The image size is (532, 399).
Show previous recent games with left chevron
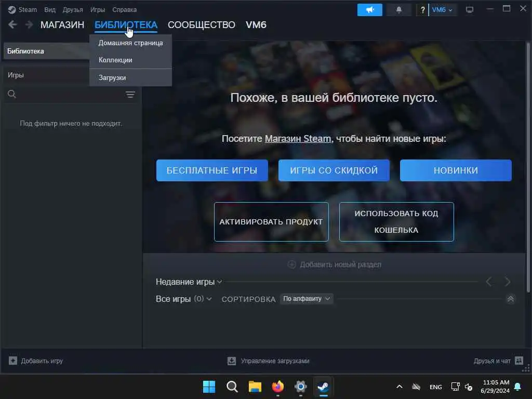coord(488,282)
